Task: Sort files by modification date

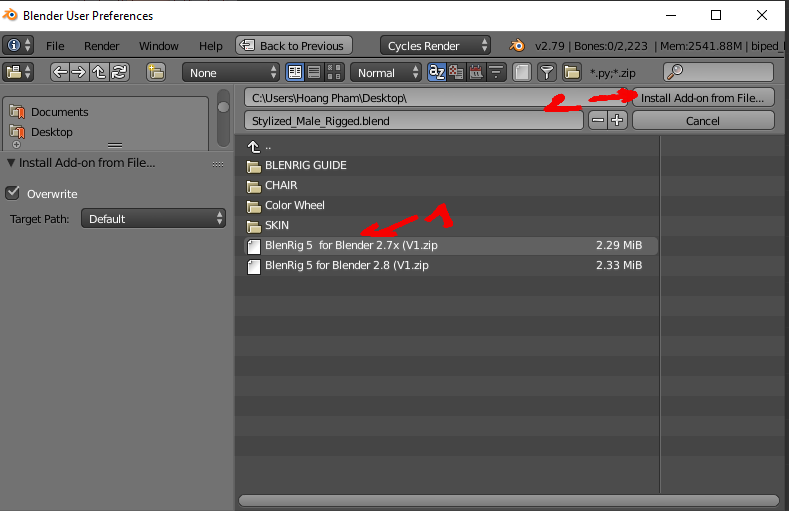Action: tap(476, 72)
